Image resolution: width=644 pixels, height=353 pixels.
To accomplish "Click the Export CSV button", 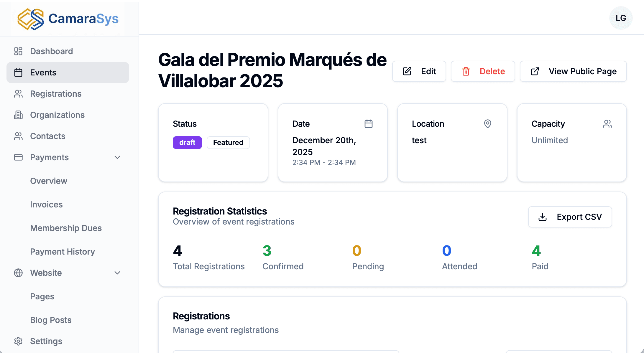I will [x=570, y=217].
